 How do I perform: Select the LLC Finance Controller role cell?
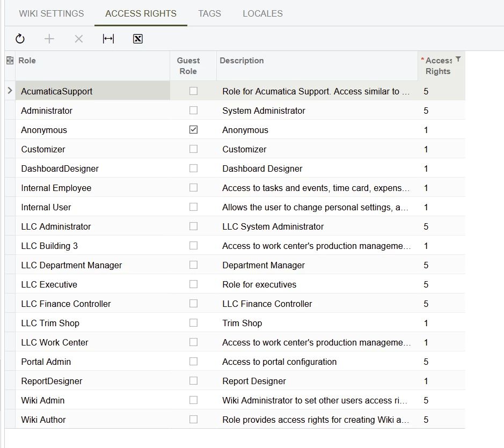[66, 304]
